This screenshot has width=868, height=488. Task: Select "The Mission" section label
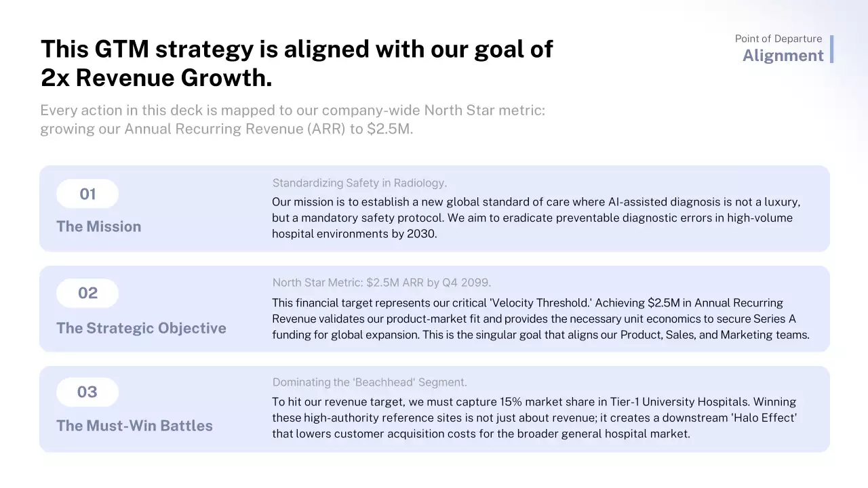(x=99, y=226)
